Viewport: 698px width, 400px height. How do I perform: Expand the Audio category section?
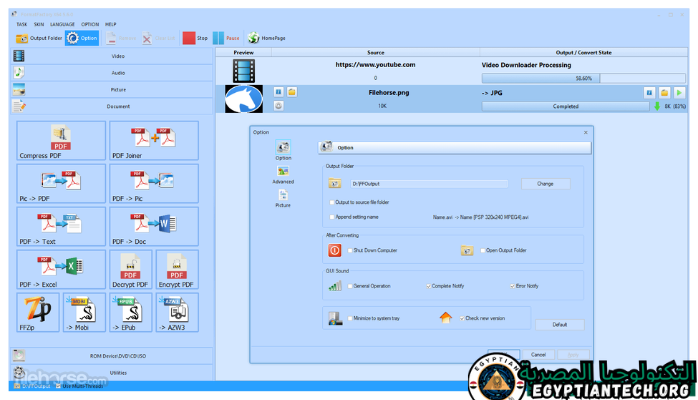point(118,73)
